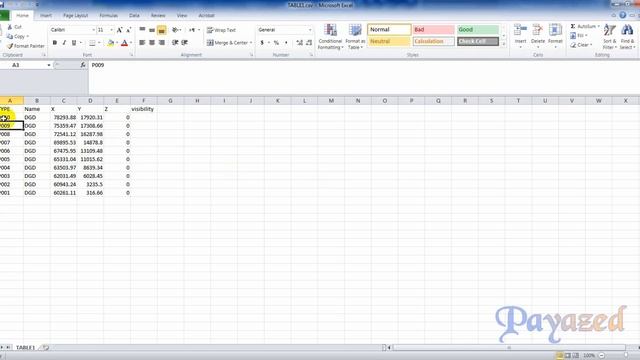This screenshot has width=640, height=360.
Task: Open the Font Color dropdown arrow
Action: (131, 43)
